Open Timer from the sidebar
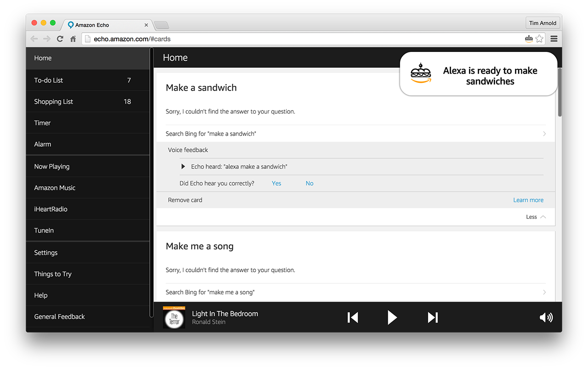 88,123
